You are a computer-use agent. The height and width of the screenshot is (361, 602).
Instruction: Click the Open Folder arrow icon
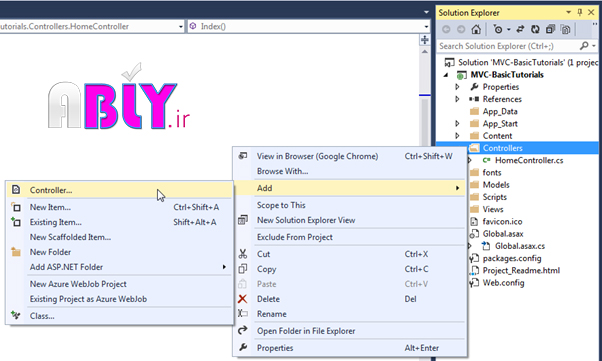[243, 330]
